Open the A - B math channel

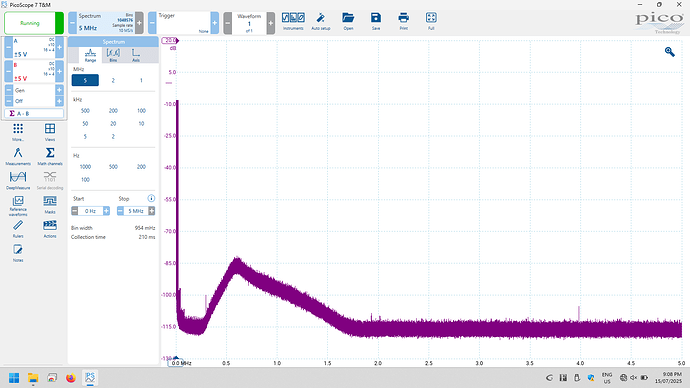tap(34, 113)
